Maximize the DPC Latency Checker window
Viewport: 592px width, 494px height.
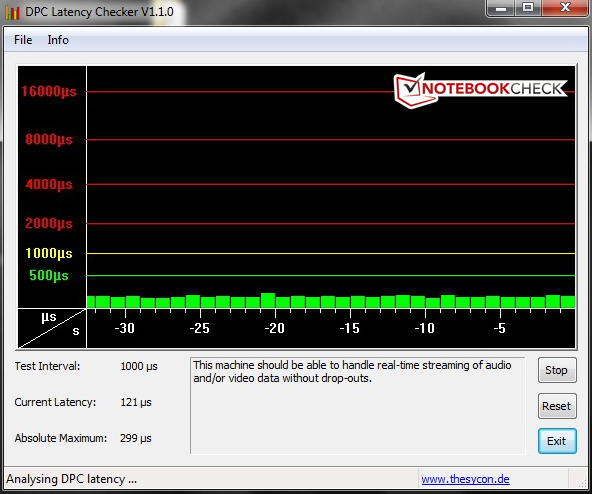pos(528,7)
